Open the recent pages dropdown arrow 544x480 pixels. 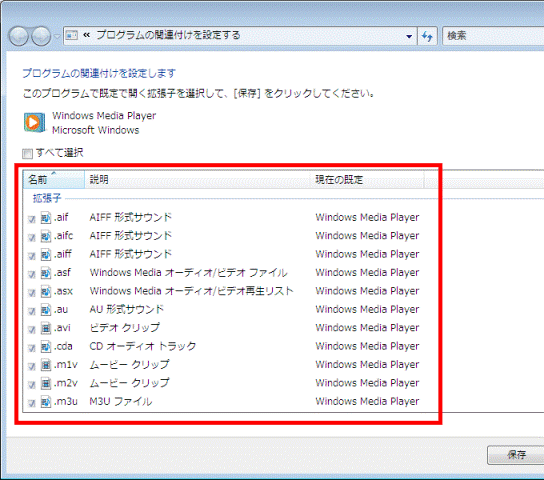57,36
